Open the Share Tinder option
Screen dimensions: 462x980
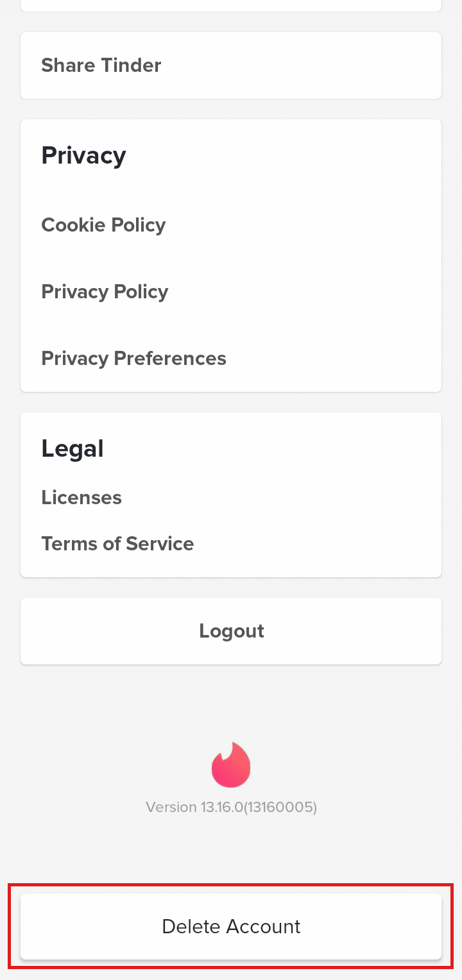pos(101,65)
